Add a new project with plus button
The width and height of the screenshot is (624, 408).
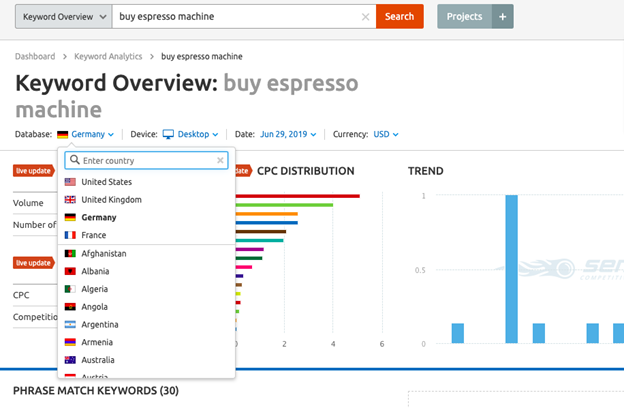click(503, 16)
